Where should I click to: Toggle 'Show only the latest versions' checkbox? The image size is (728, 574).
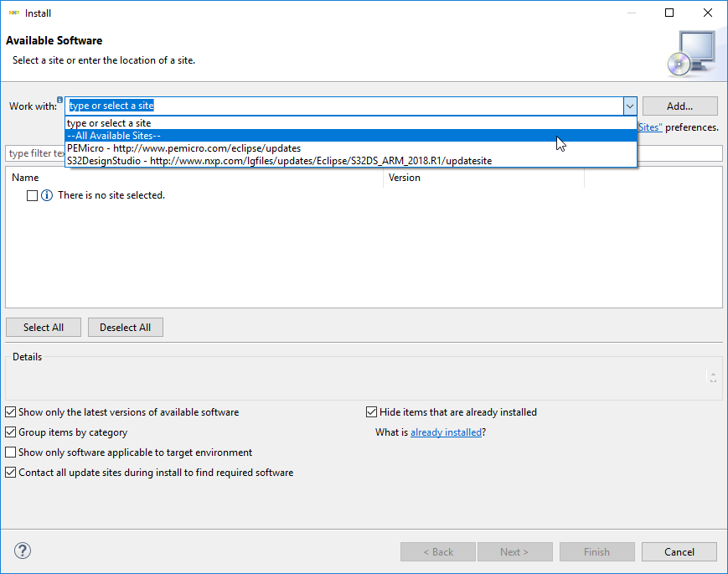[x=10, y=412]
